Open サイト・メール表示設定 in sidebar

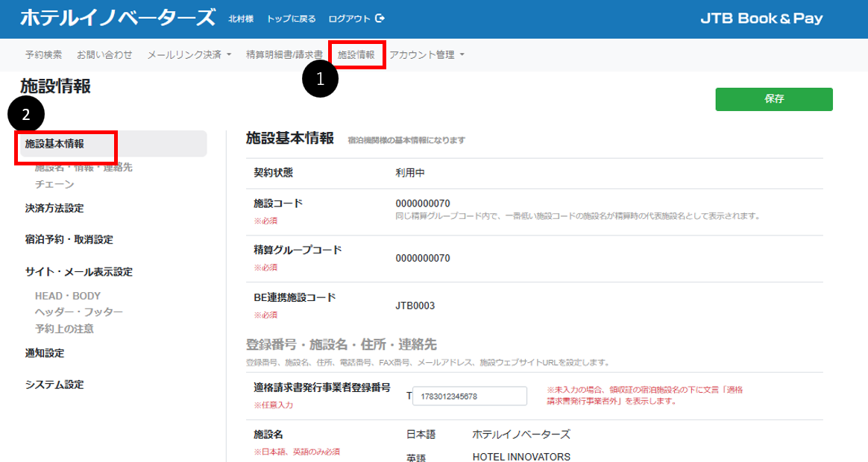pos(78,272)
